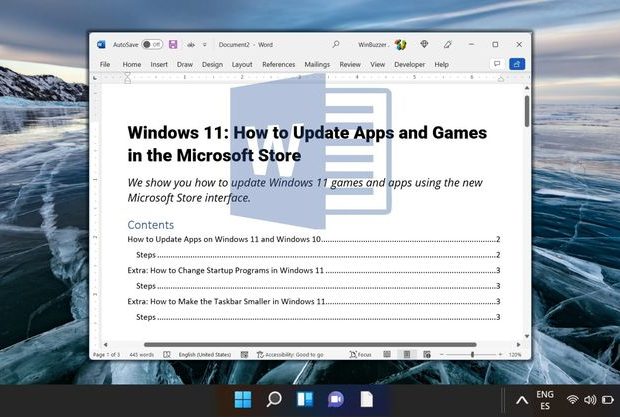Viewport: 620px width, 417px height.
Task: Open the ENG ES language switcher
Action: click(x=545, y=400)
